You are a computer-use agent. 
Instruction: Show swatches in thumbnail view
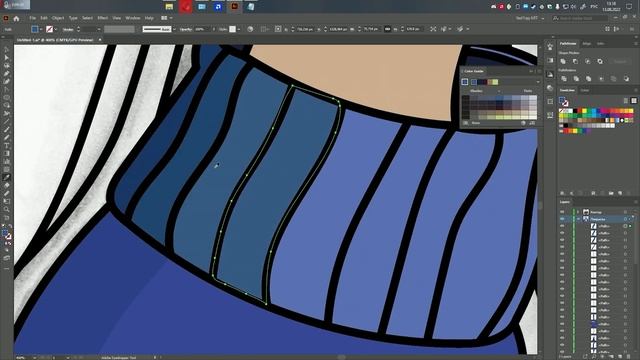[x=633, y=100]
